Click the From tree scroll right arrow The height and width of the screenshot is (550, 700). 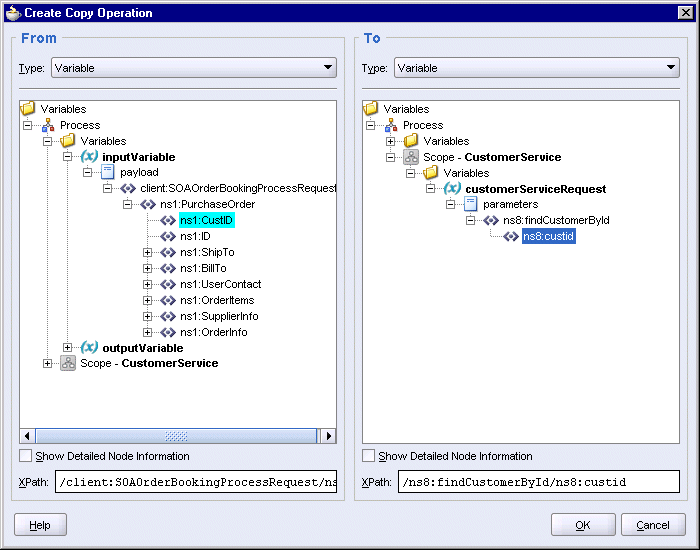tap(329, 436)
